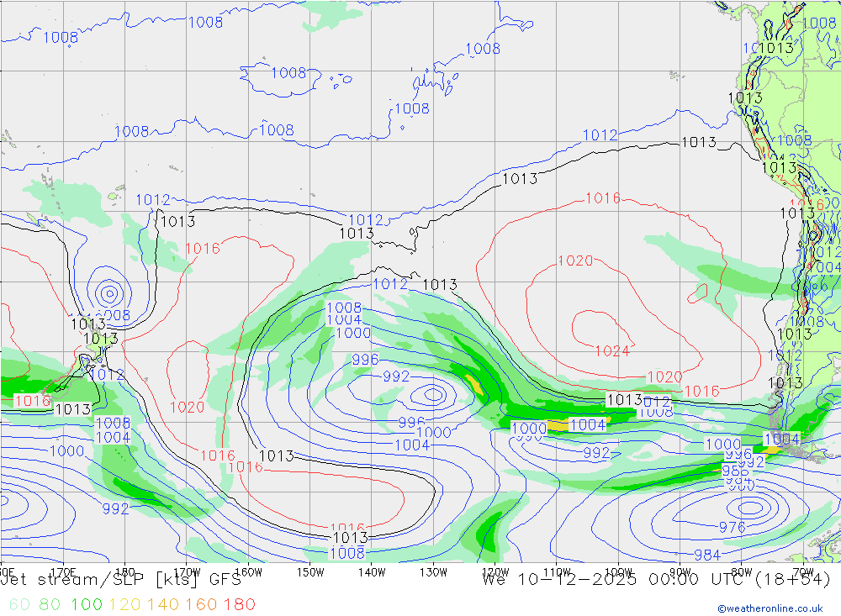Click the 140W longitude axis label

373,572
